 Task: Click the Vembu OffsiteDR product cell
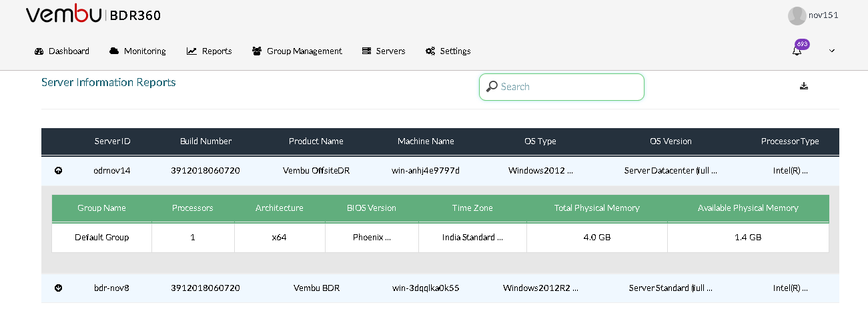tap(316, 171)
